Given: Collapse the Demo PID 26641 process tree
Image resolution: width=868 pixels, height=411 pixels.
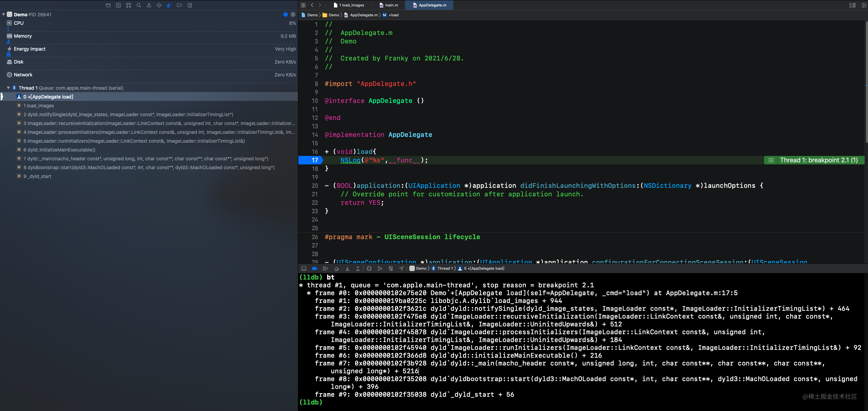Looking at the screenshot, I should 3,15.
